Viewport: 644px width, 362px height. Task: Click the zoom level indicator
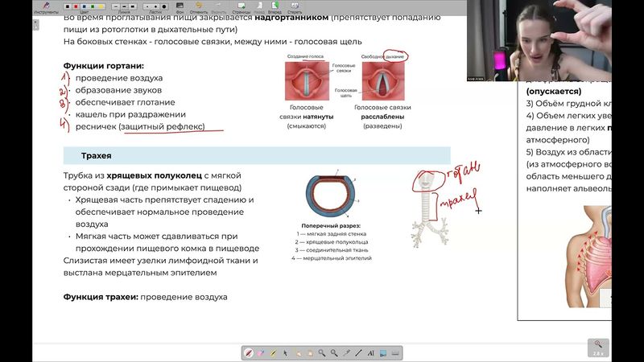click(598, 348)
